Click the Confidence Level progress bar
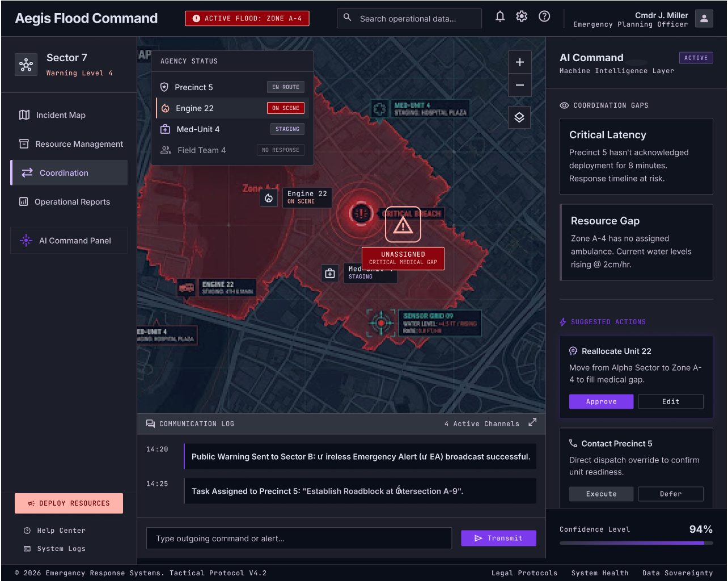Image resolution: width=728 pixels, height=581 pixels. coord(636,543)
